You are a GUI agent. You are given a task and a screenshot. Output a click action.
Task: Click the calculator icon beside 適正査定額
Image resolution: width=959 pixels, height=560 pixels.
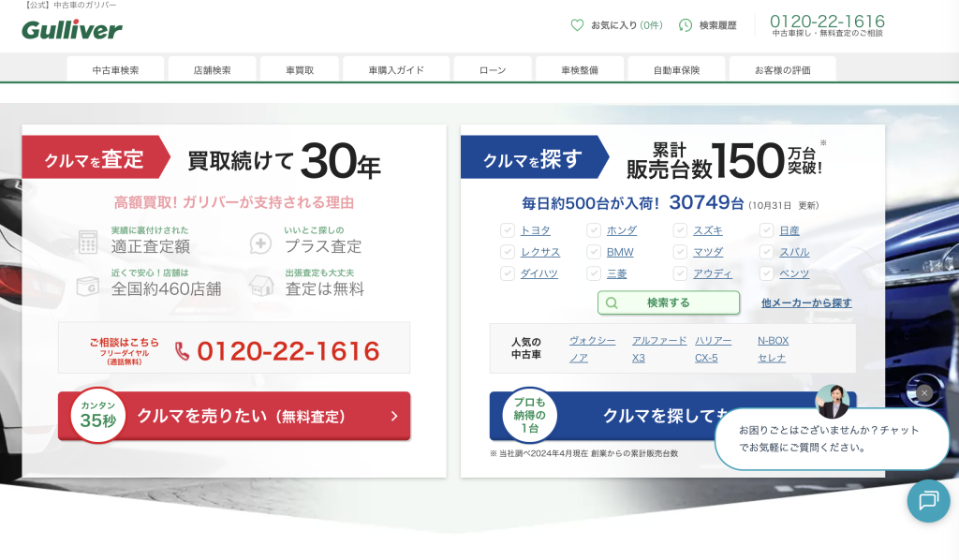click(x=89, y=242)
